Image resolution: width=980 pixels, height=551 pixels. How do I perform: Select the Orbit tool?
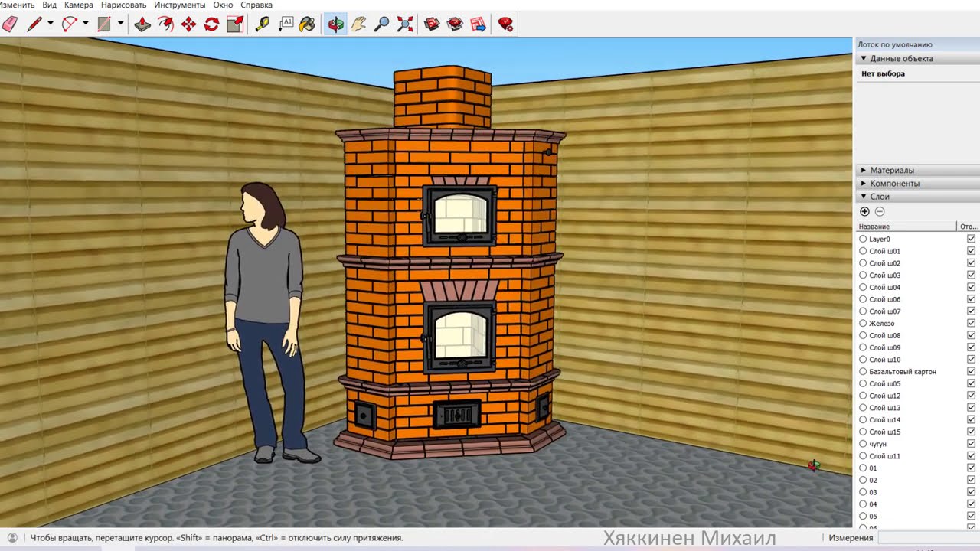pyautogui.click(x=336, y=24)
